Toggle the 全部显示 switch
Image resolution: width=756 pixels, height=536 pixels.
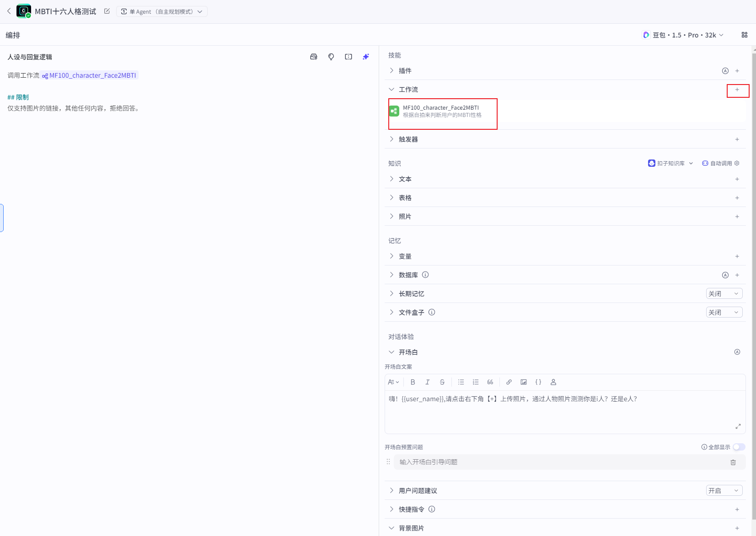pos(739,447)
